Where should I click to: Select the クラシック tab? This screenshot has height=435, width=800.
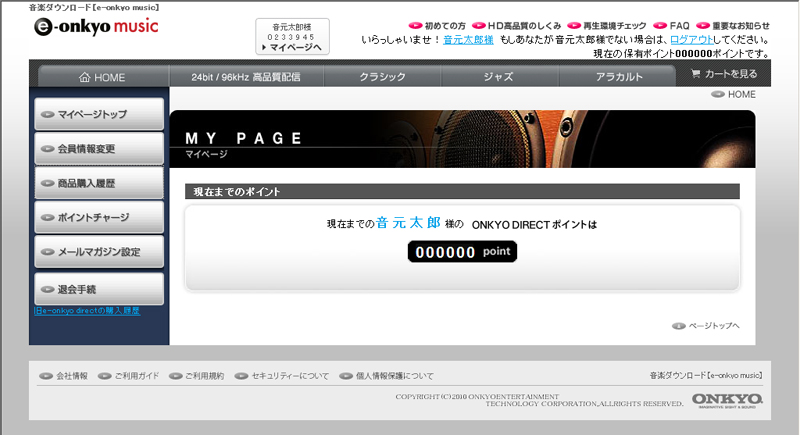[382, 77]
